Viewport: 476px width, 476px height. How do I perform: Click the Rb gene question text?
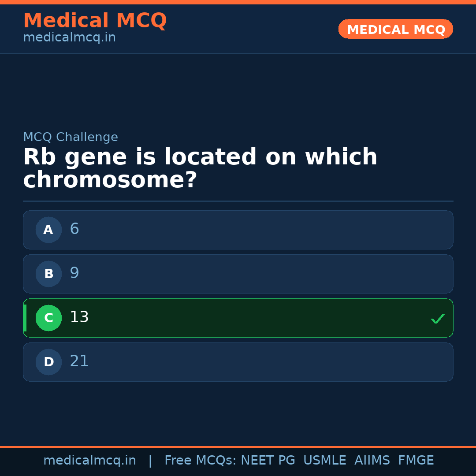pos(200,167)
